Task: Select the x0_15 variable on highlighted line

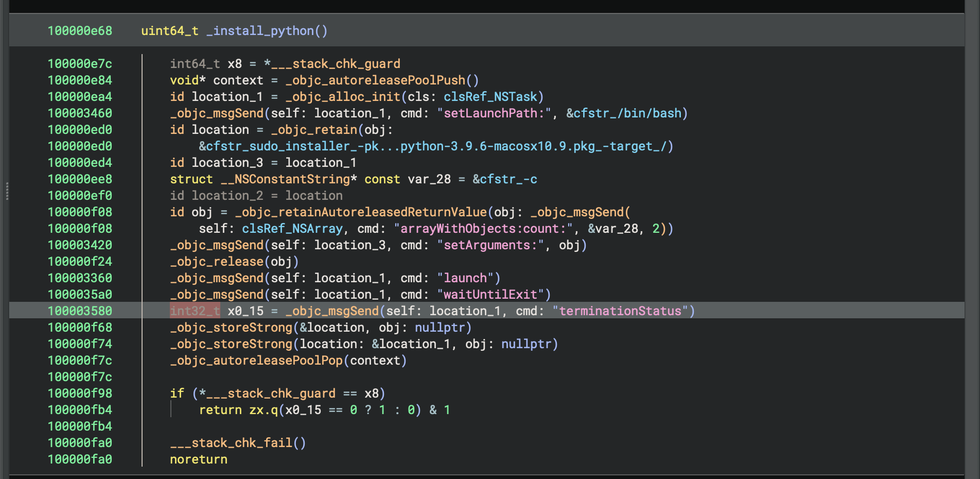Action: pos(246,311)
